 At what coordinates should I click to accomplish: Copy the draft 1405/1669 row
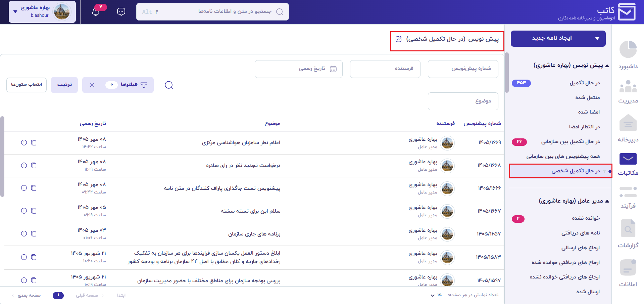coord(34,143)
